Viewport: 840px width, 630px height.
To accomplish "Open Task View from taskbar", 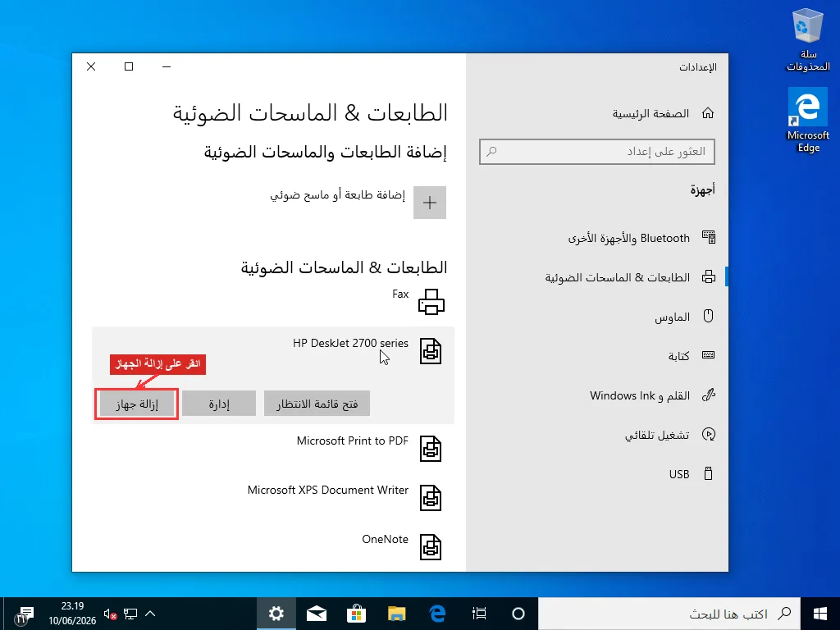I will (479, 614).
